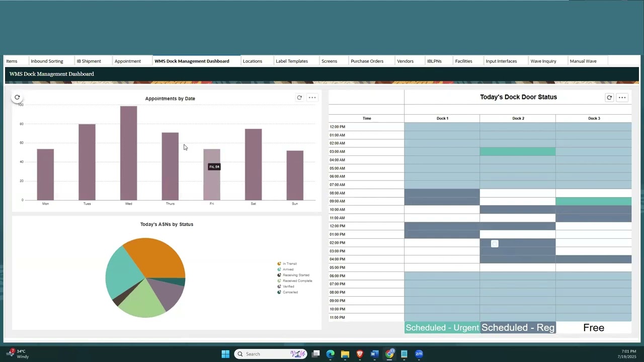Screen dimensions: 644x362
Task: Open Today's Dock Door Status options menu
Action: [x=622, y=98]
